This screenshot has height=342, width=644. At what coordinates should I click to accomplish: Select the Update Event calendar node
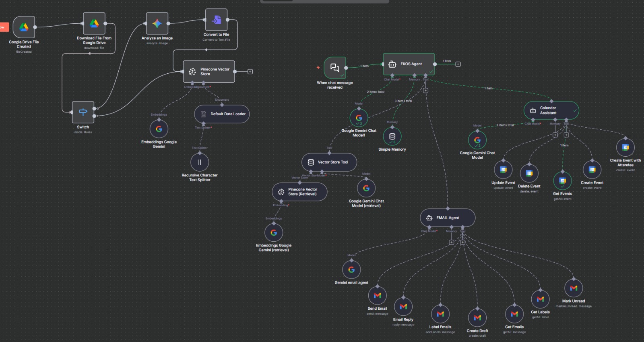(x=503, y=170)
